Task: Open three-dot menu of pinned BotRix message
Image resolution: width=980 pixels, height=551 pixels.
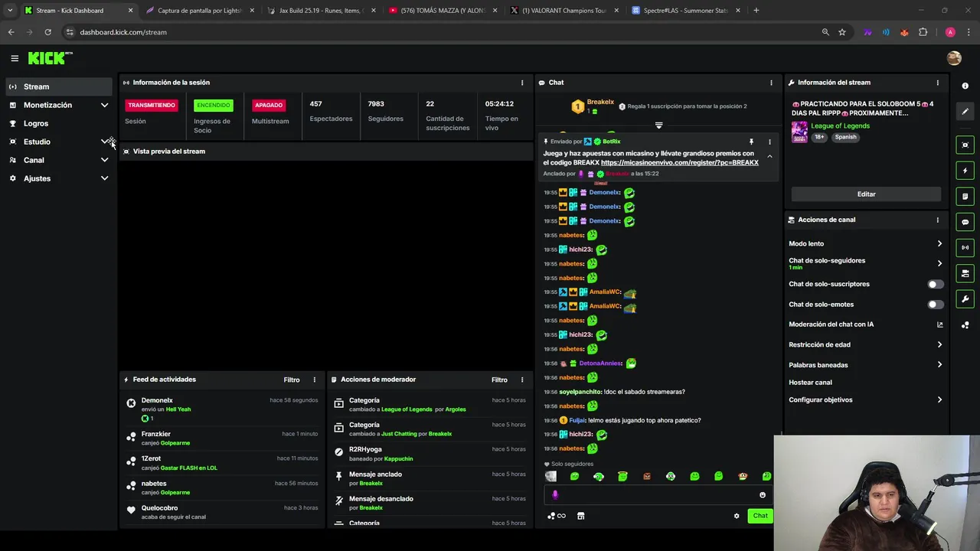Action: click(769, 142)
